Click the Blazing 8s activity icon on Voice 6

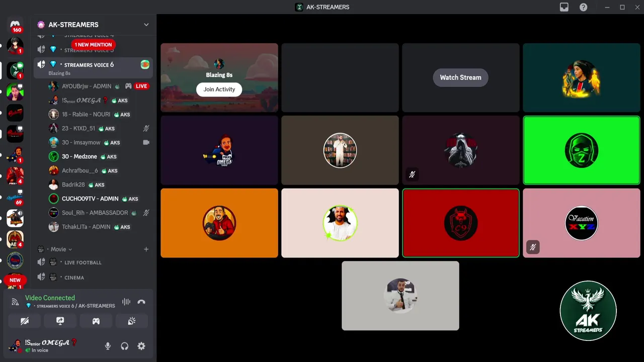click(145, 64)
